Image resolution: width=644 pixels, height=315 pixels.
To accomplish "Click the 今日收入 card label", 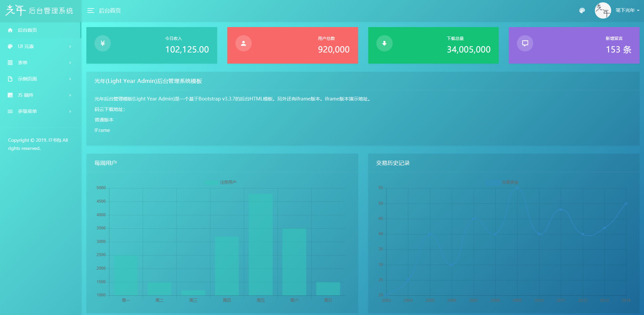I will pos(173,39).
